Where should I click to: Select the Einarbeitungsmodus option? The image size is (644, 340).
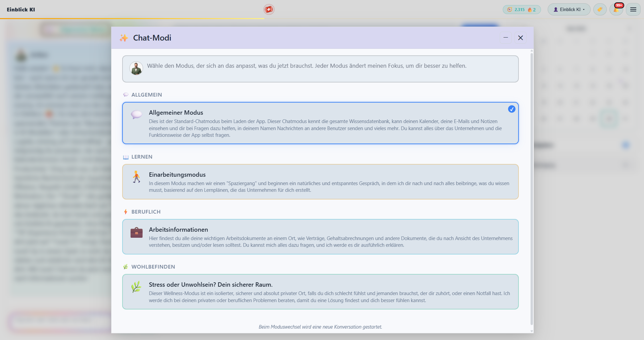coord(320,182)
